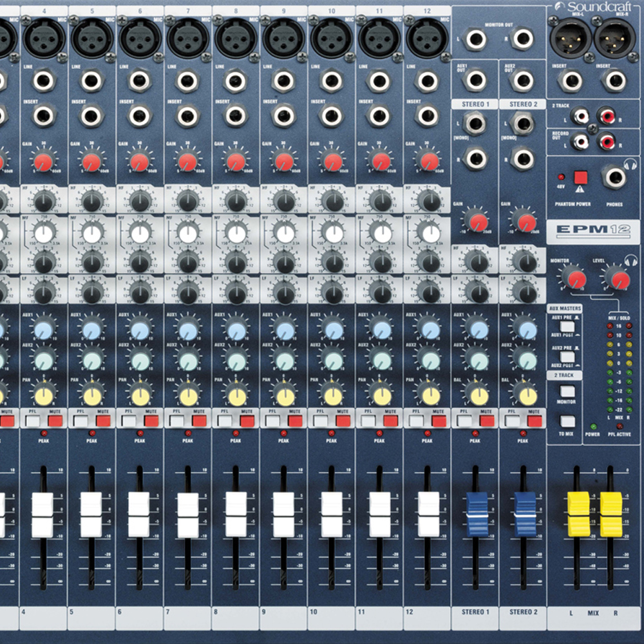
Task: Click the LINE jack on channel 9
Action: [x=283, y=81]
